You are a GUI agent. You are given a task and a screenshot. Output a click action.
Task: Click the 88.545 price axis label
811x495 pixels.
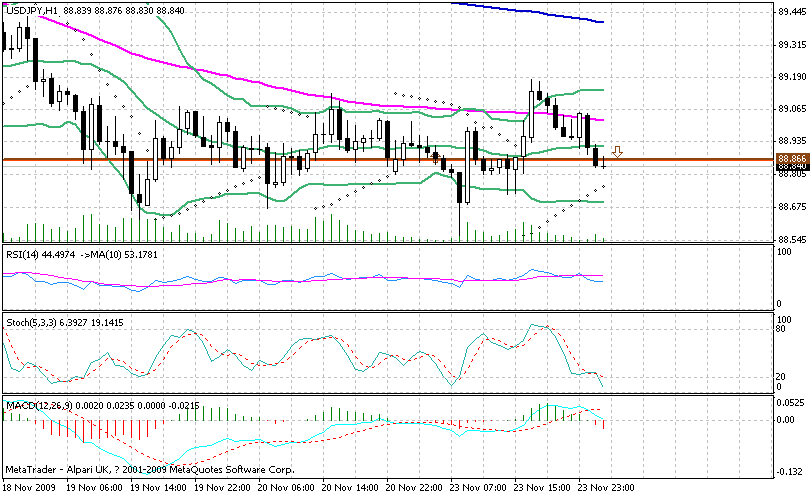coord(792,240)
